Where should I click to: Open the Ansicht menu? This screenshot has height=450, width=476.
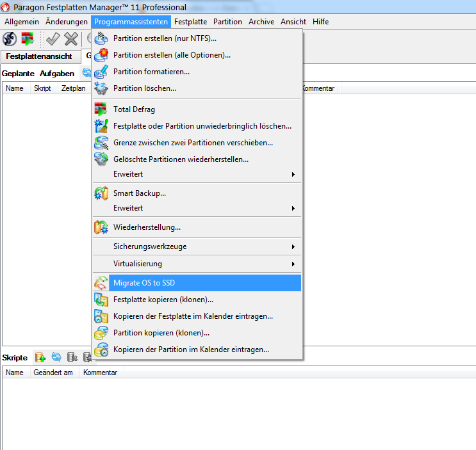pyautogui.click(x=293, y=22)
